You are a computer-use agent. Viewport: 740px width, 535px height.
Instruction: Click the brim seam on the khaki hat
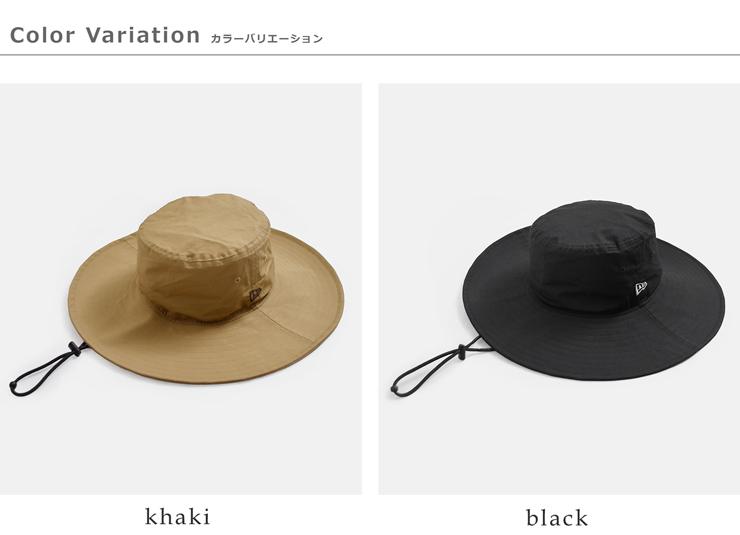[x=295, y=329]
